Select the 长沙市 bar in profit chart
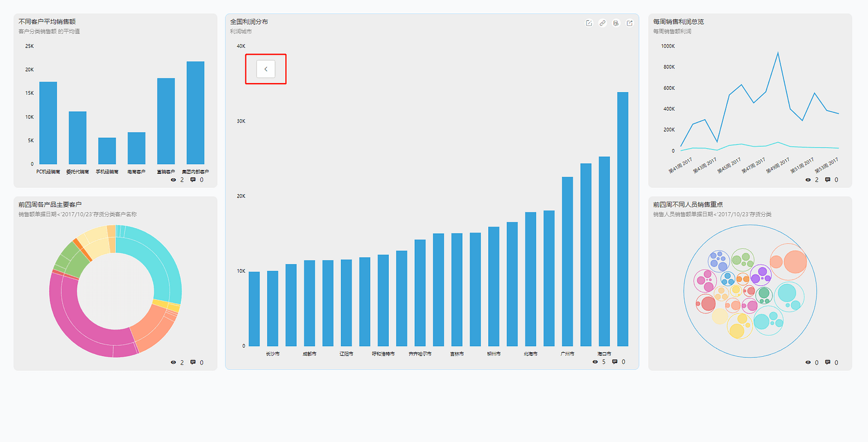The image size is (868, 442). pos(272,309)
